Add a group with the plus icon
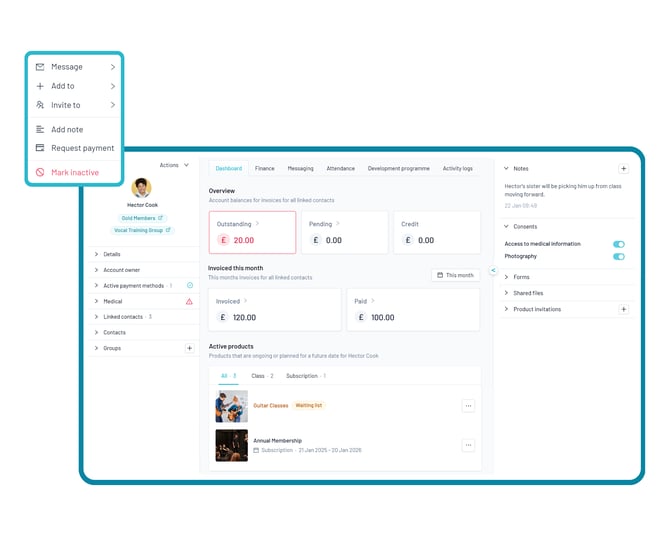 pyautogui.click(x=189, y=348)
